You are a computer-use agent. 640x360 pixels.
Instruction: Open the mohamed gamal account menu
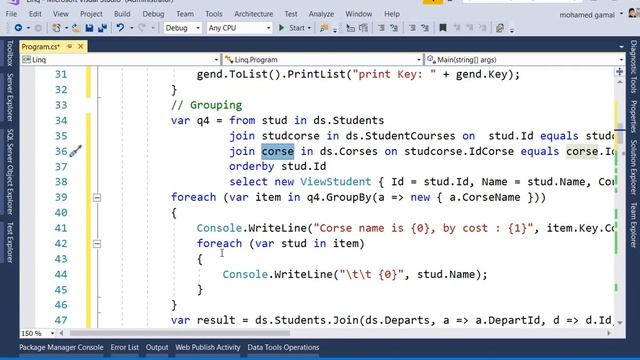point(591,15)
